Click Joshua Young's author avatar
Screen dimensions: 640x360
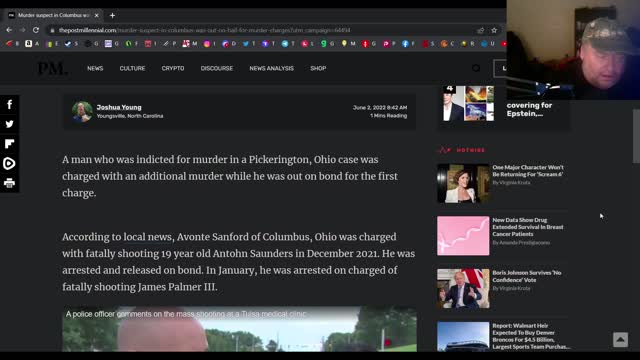(x=82, y=111)
